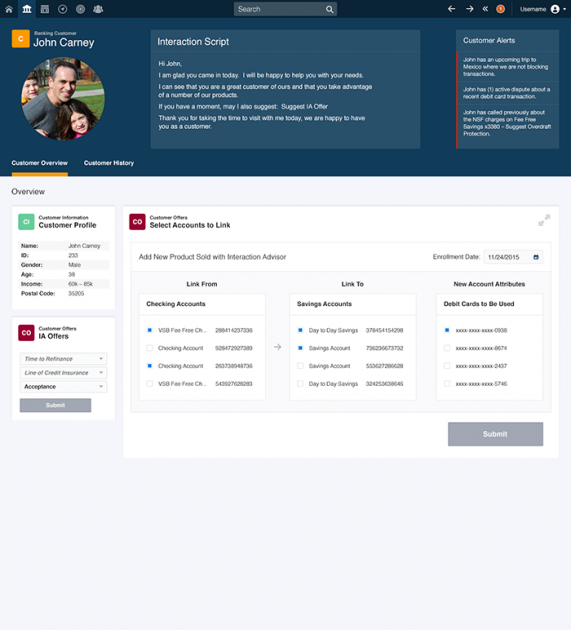Click Submit in IA Offers panel
The height and width of the screenshot is (630, 571).
pos(55,405)
